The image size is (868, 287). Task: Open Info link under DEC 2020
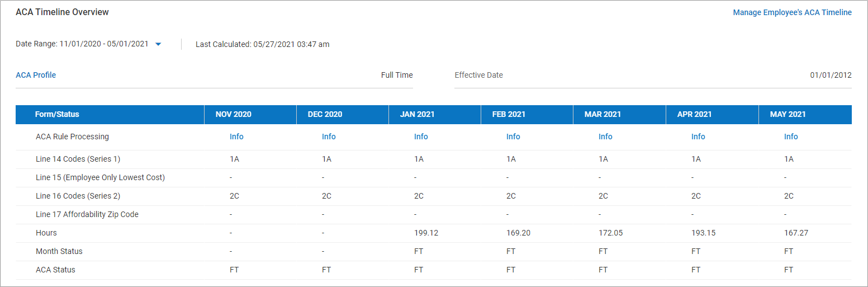(329, 137)
